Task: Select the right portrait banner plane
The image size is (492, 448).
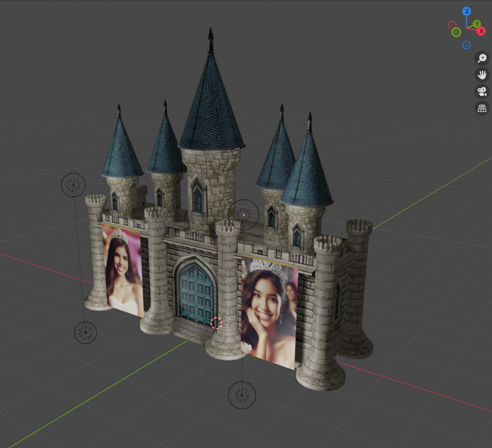Action: (269, 312)
